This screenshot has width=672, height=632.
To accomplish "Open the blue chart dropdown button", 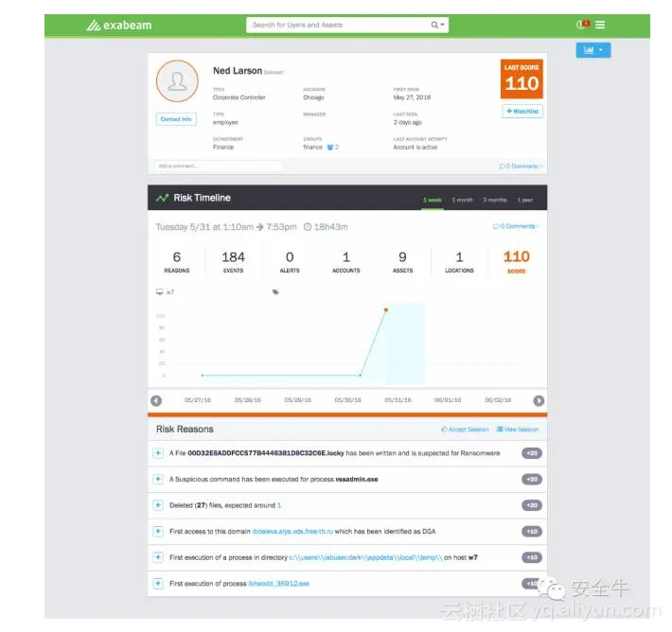I will [x=593, y=50].
